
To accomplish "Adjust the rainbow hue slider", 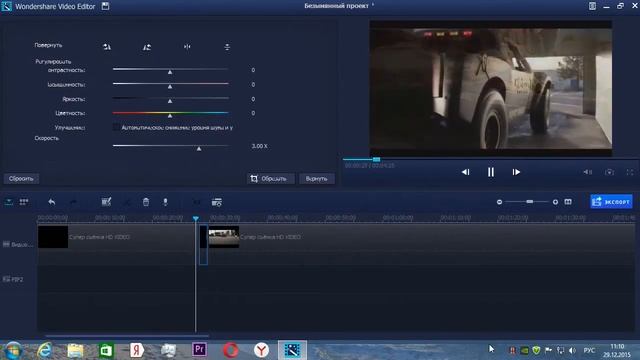I will click(x=170, y=114).
